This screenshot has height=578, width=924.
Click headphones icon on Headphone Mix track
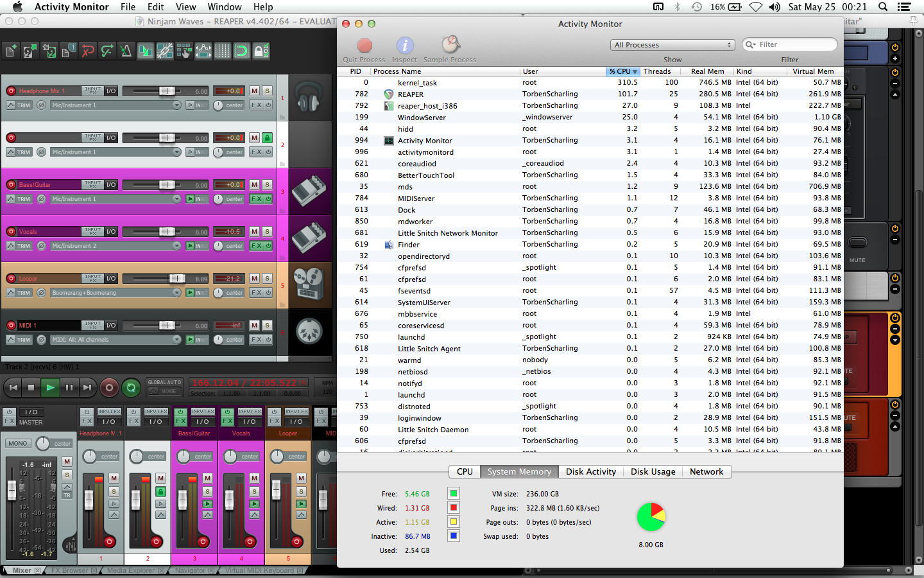pyautogui.click(x=309, y=98)
